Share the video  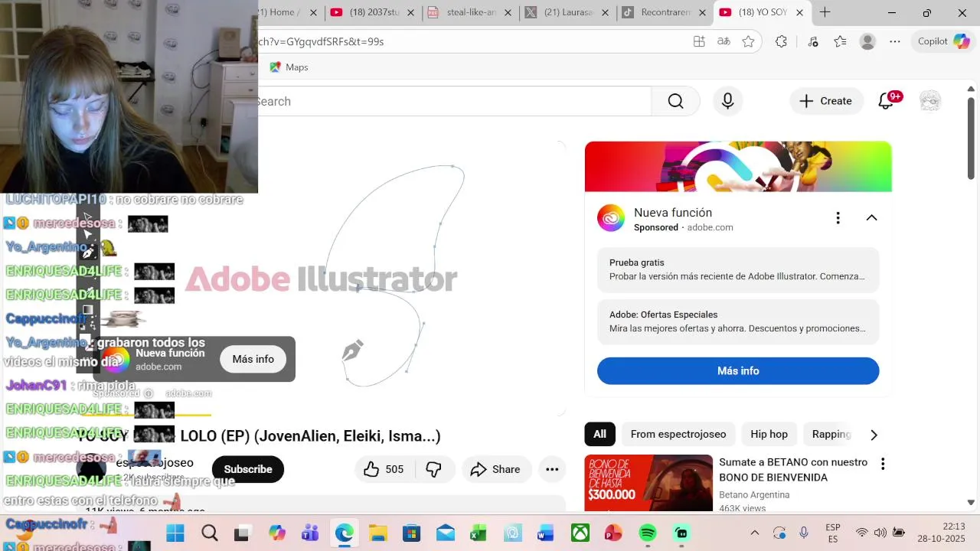(495, 469)
